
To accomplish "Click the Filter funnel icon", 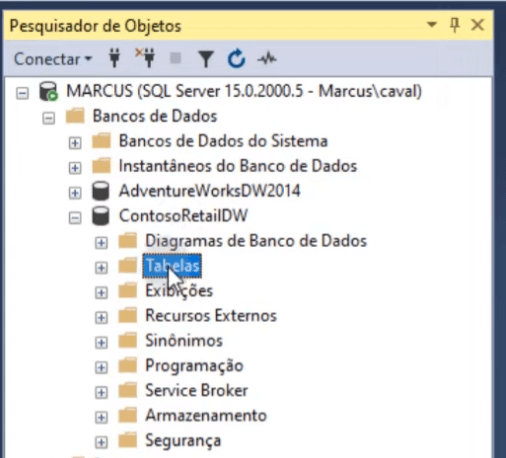I will pyautogui.click(x=206, y=59).
